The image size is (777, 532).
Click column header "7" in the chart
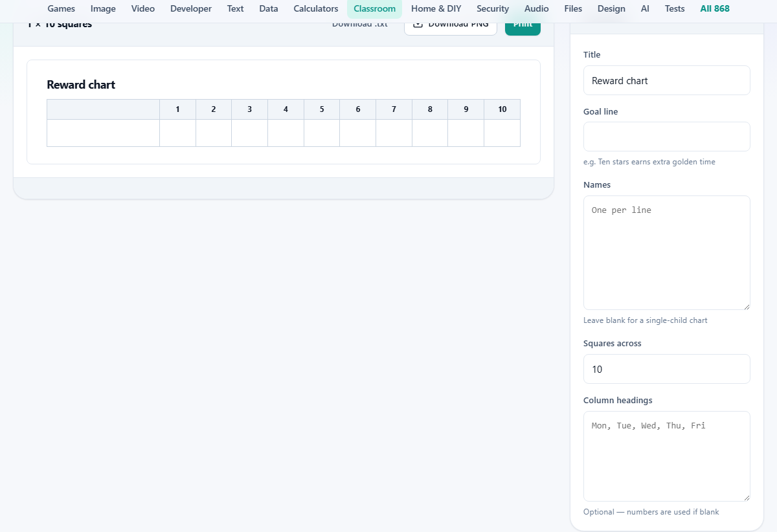394,109
